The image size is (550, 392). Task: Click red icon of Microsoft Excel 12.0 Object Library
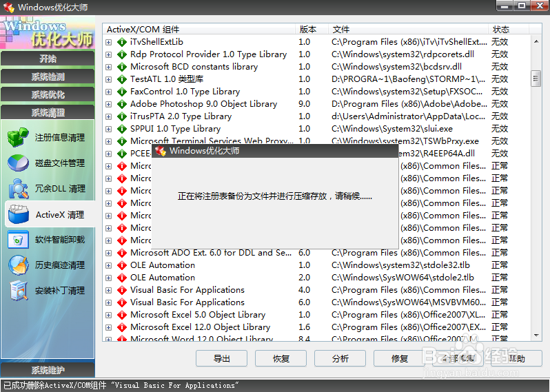coord(122,327)
